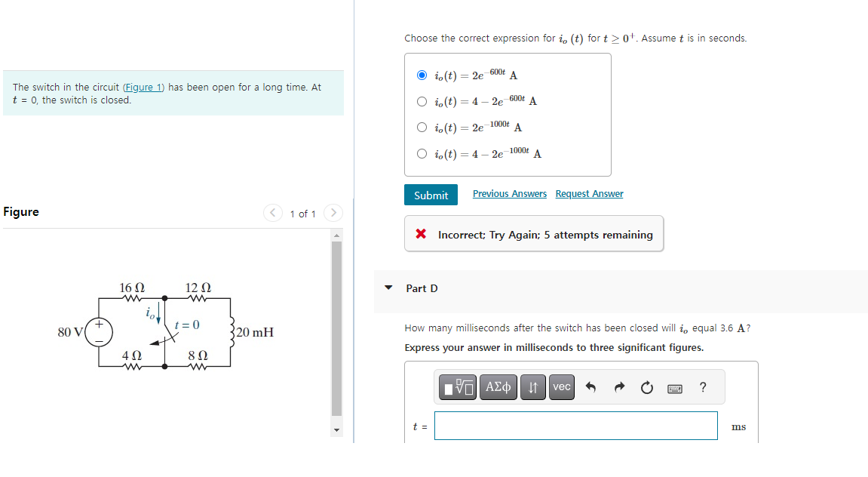
Task: Click the Request Answer link
Action: point(589,193)
